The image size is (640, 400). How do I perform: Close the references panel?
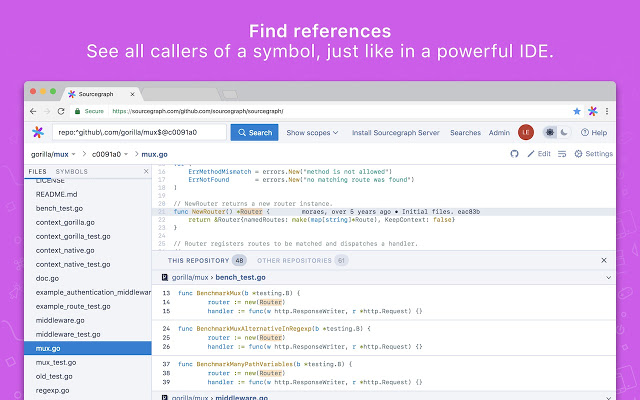point(604,260)
